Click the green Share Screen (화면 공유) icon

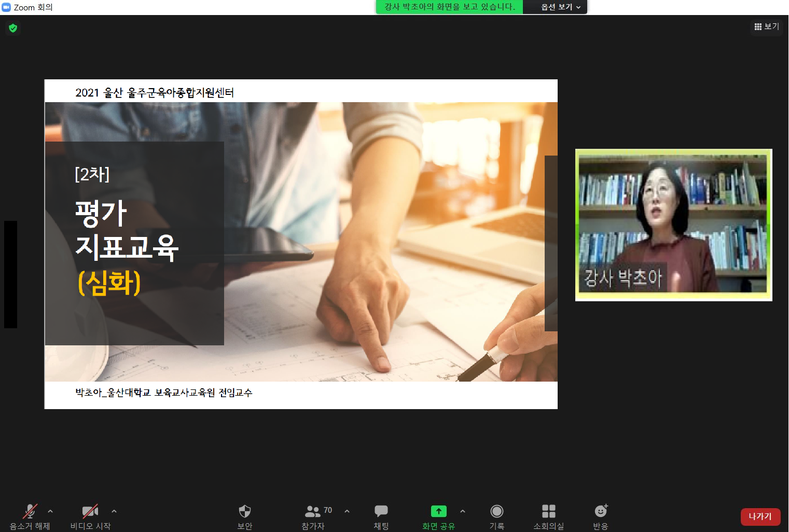(439, 511)
